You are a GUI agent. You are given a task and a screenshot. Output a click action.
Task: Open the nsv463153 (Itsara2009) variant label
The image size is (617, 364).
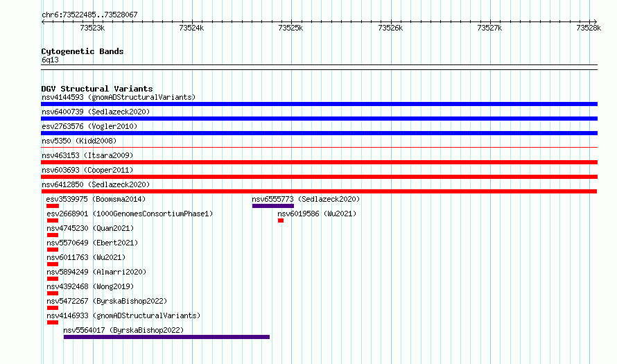point(87,155)
